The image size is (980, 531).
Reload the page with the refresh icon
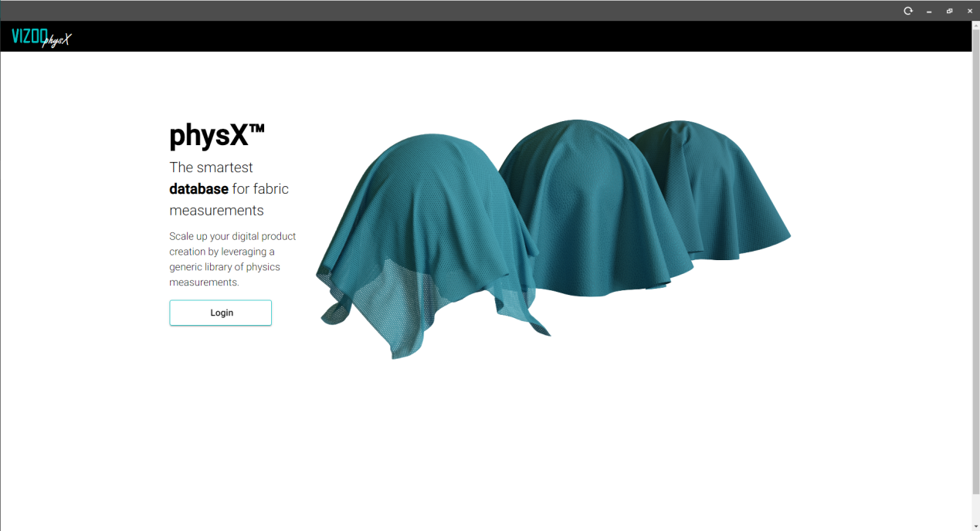click(x=908, y=11)
